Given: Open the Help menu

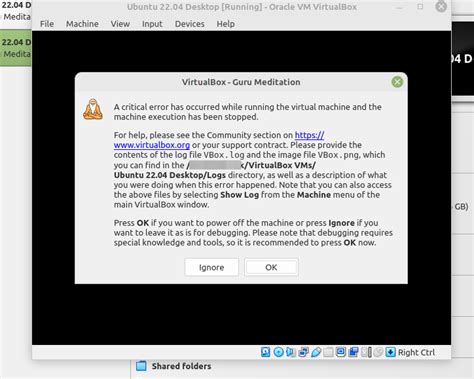Looking at the screenshot, I should 226,24.
